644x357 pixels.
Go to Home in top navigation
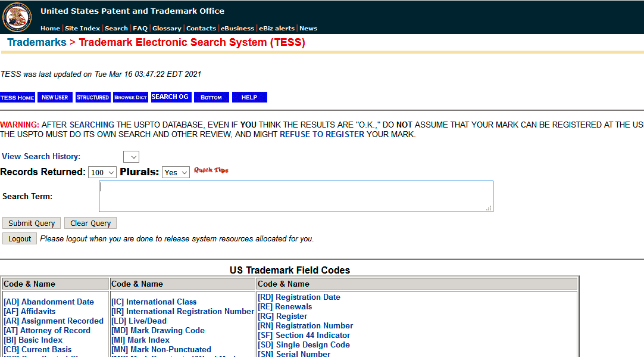(50, 29)
